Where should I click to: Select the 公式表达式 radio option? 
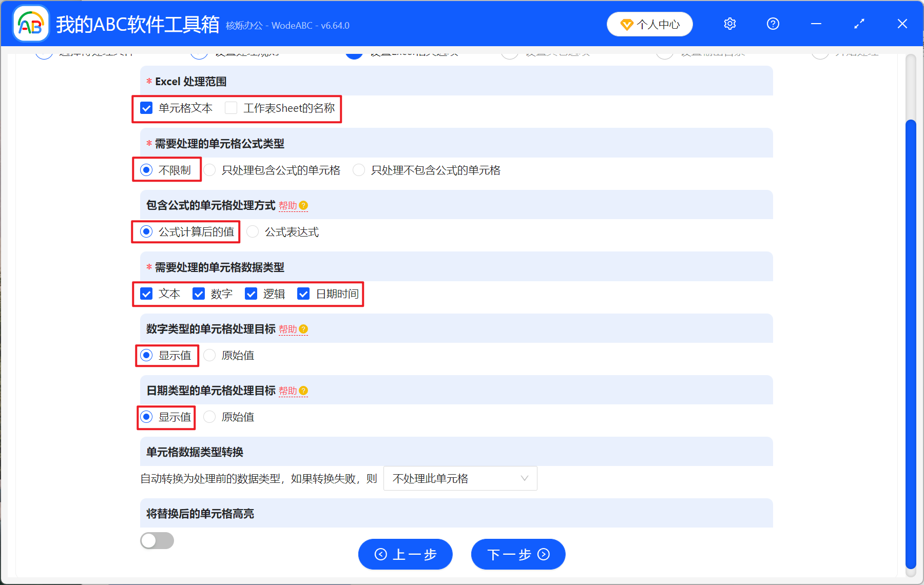point(253,231)
